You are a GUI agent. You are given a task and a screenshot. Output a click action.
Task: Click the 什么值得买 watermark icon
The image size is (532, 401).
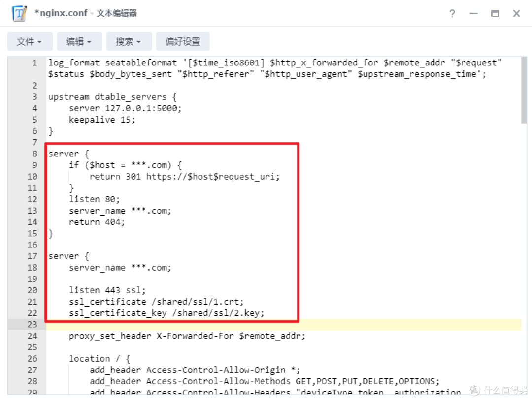(474, 390)
